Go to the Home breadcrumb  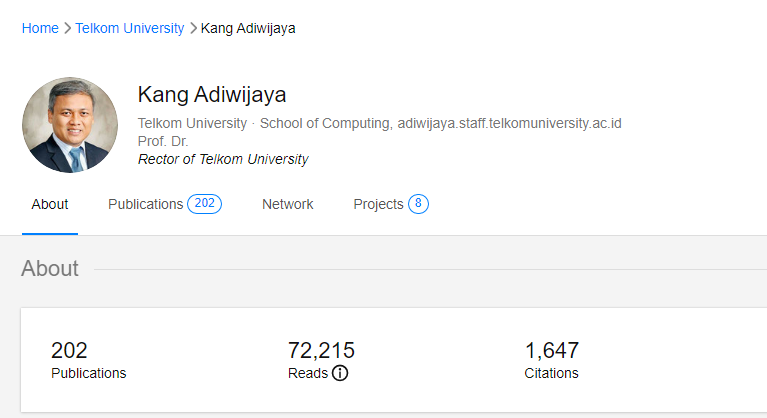40,28
